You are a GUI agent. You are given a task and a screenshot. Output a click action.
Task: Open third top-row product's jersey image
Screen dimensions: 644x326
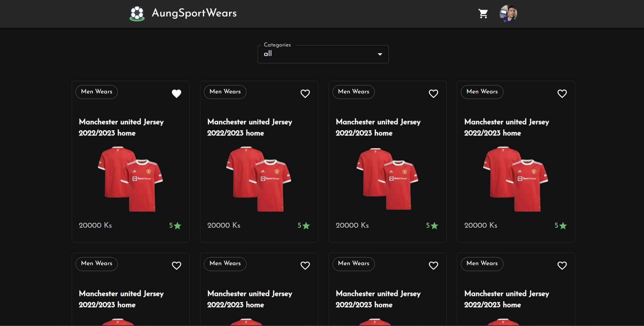point(387,179)
